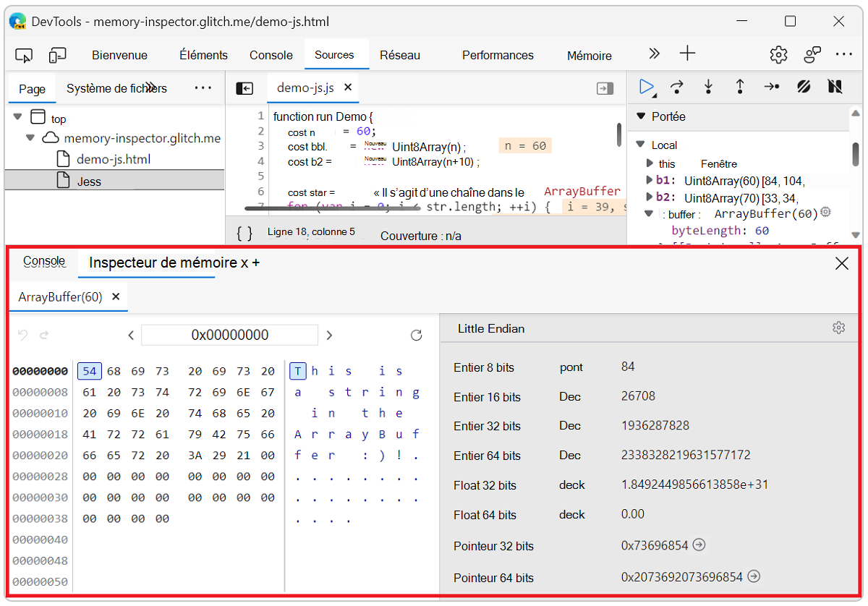Jump to address of Pointeur 64 bits
The height and width of the screenshot is (606, 868).
click(x=754, y=576)
